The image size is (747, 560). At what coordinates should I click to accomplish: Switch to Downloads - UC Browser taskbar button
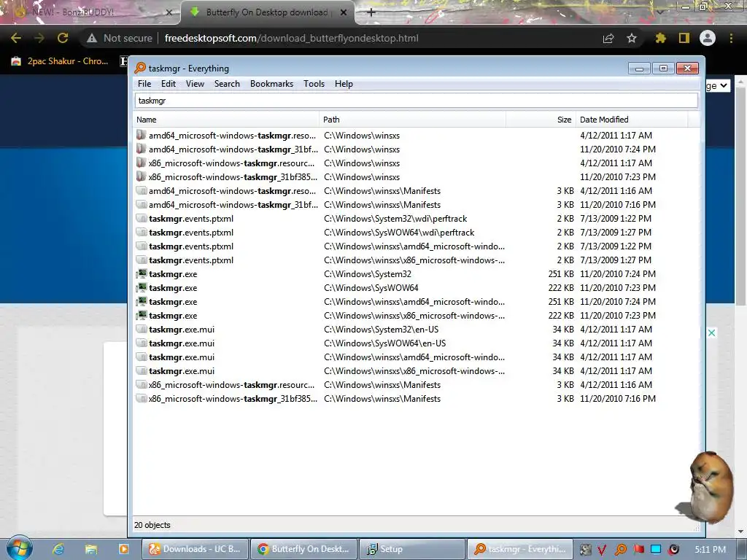[196, 549]
